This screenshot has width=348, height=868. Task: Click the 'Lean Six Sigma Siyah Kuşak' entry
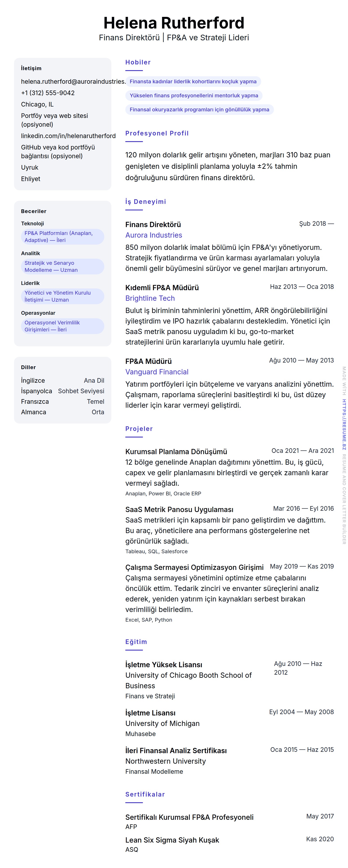click(x=172, y=840)
